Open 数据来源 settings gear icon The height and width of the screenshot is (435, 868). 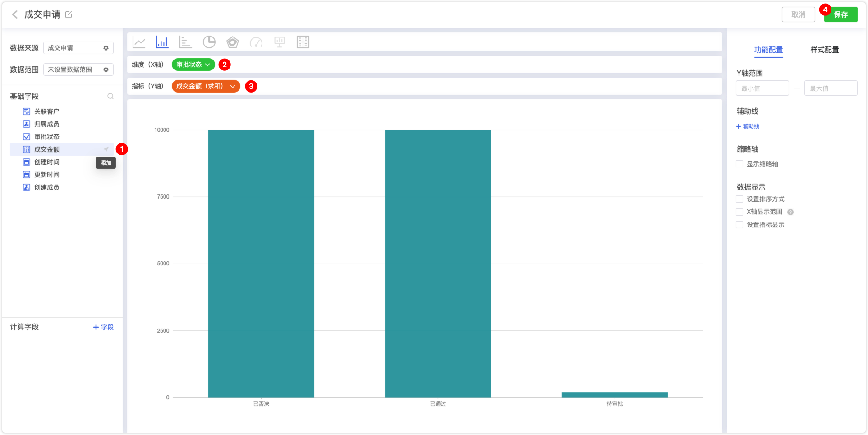tap(106, 48)
